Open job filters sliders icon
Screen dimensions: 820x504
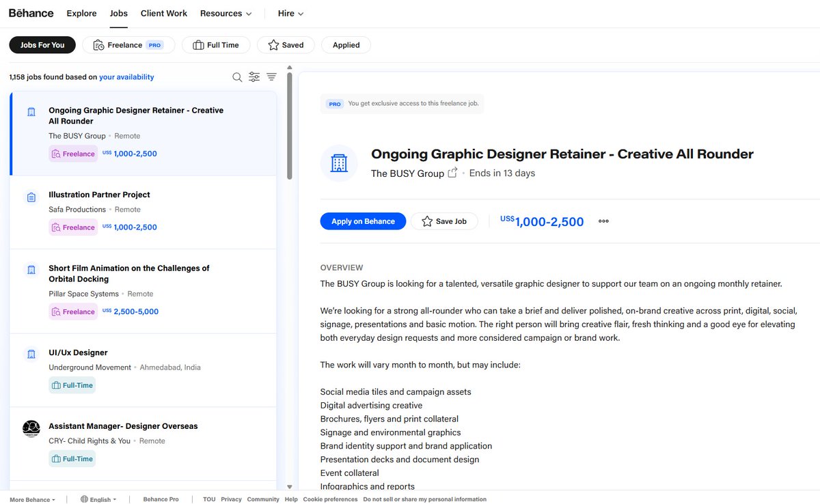pos(254,77)
